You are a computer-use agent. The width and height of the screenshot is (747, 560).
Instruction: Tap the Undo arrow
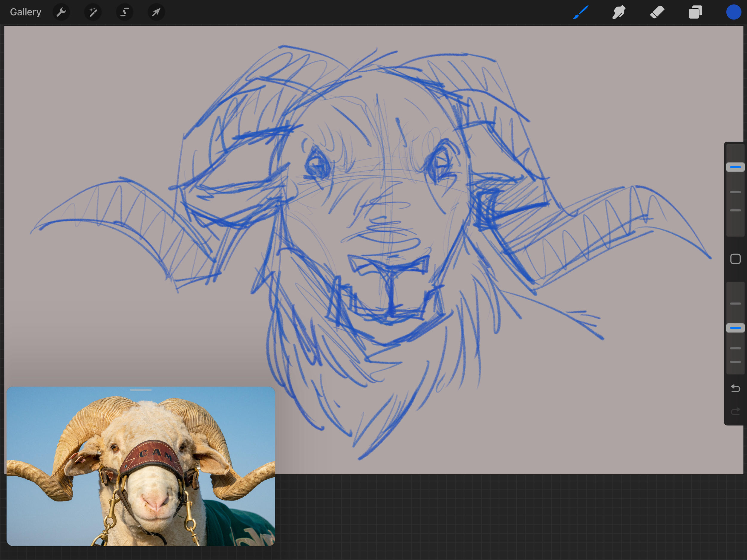pyautogui.click(x=735, y=388)
